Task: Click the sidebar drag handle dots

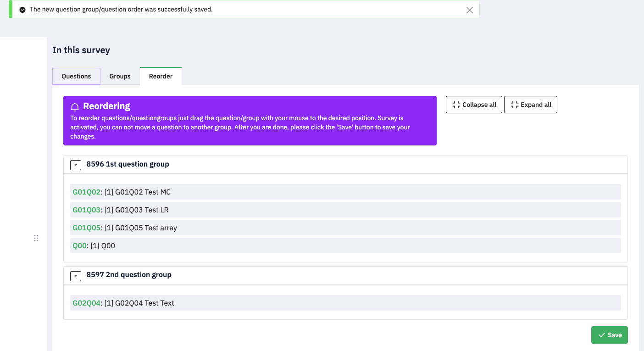Action: tap(36, 238)
